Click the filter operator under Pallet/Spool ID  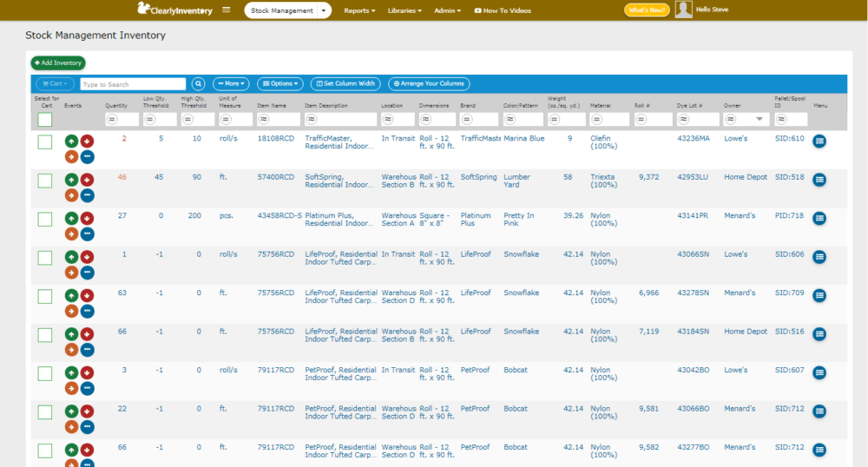[781, 120]
